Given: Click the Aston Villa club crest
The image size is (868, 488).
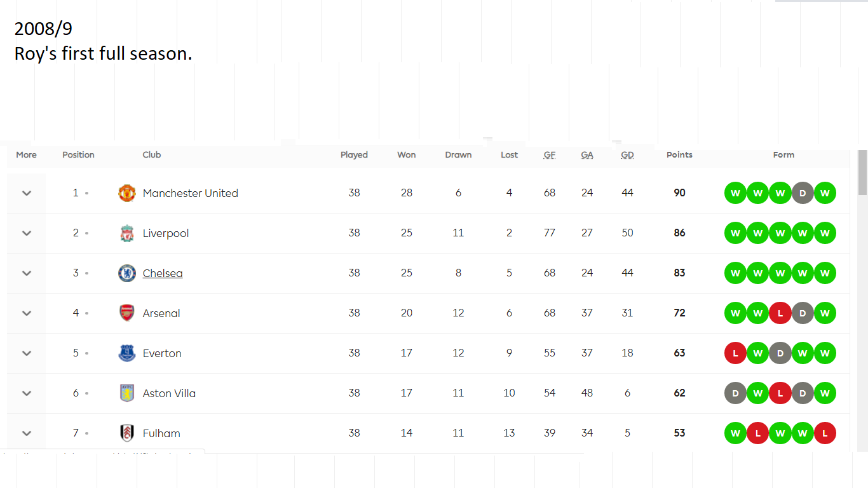Looking at the screenshot, I should (127, 393).
